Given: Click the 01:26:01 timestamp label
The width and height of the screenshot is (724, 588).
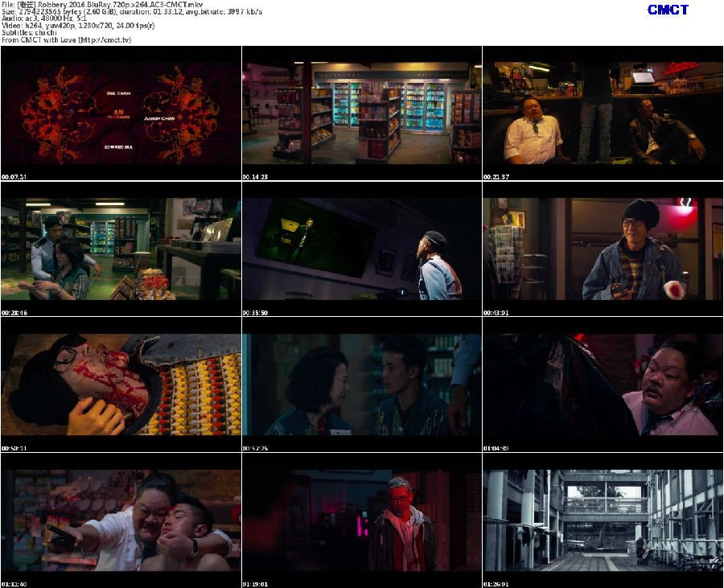Looking at the screenshot, I should (496, 584).
